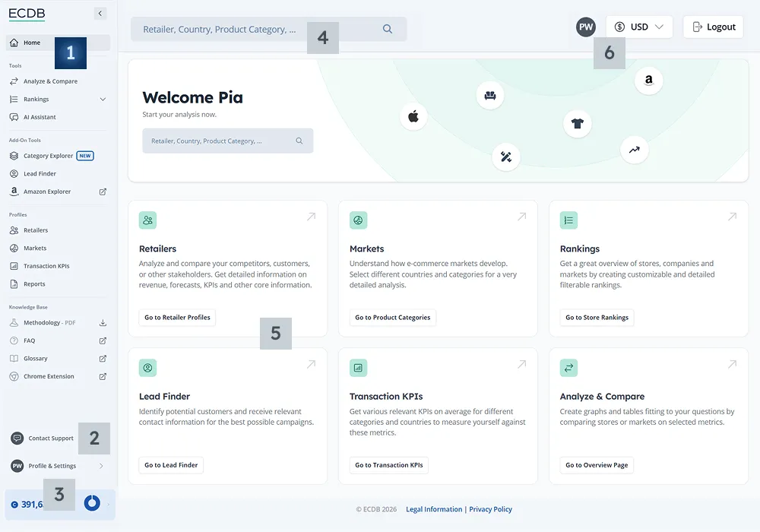Click the Apple logo bubble icon

pyautogui.click(x=413, y=116)
